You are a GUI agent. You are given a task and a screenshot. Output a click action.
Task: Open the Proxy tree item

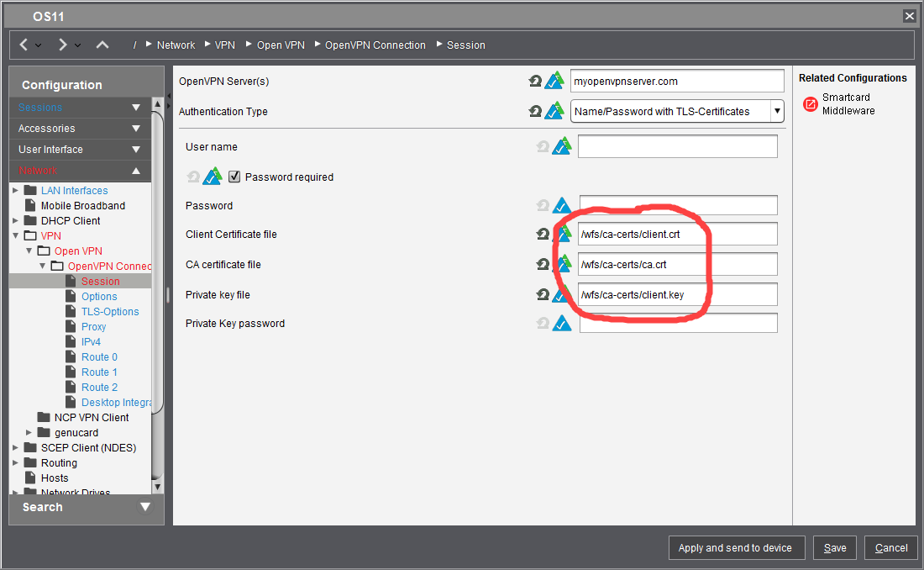coord(93,327)
